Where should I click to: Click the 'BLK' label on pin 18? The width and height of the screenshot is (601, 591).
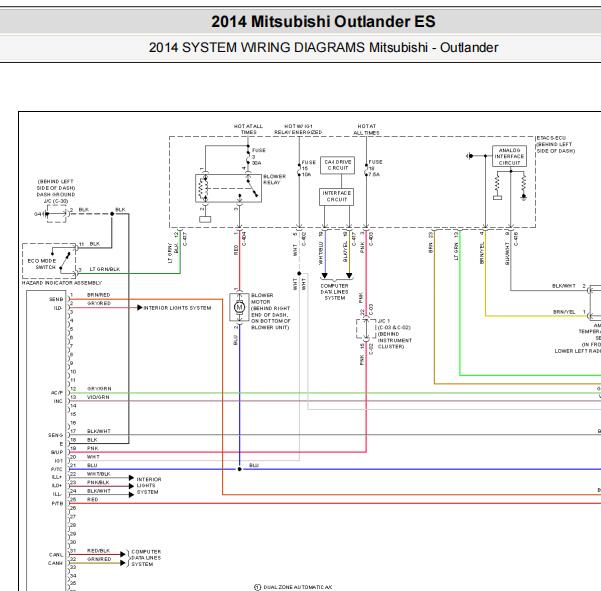[92, 440]
